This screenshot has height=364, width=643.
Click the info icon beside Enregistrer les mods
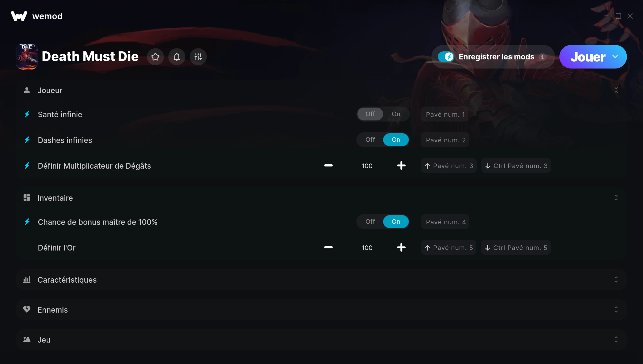[542, 57]
